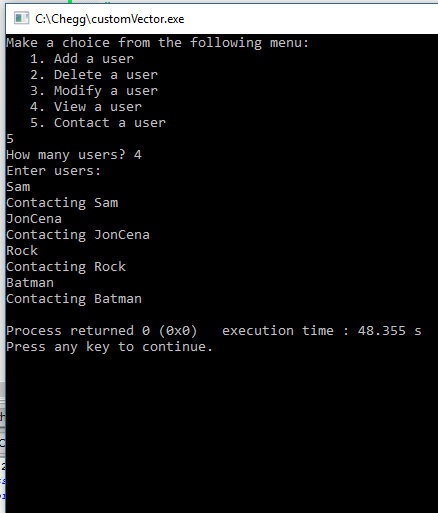Image resolution: width=438 pixels, height=513 pixels.
Task: Select the '4. View a user' line
Action: pos(86,107)
